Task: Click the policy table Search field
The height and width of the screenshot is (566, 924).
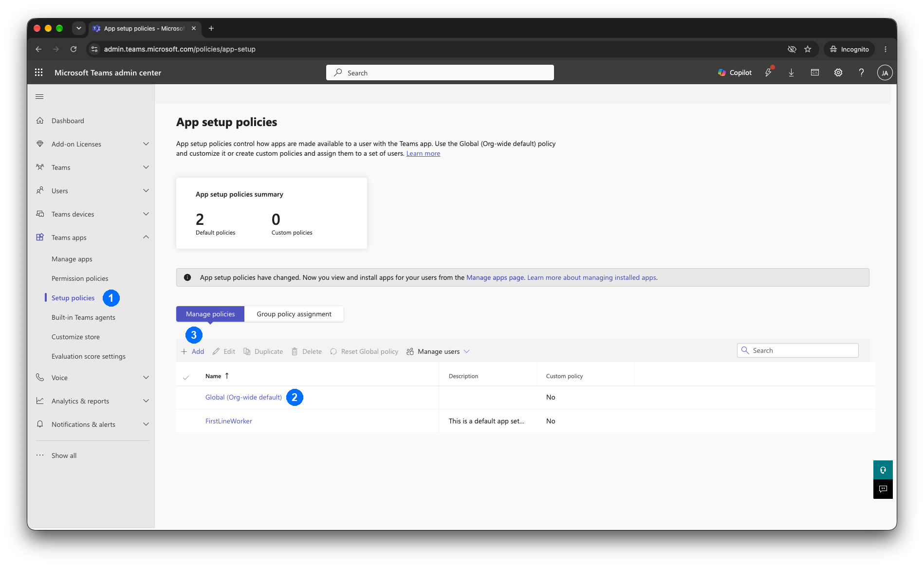Action: [x=798, y=350]
